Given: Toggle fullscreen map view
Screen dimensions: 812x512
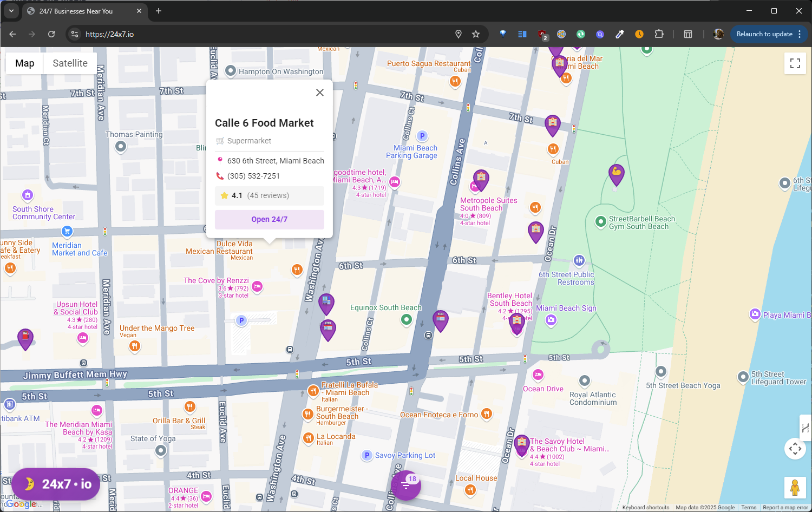Looking at the screenshot, I should [x=795, y=63].
